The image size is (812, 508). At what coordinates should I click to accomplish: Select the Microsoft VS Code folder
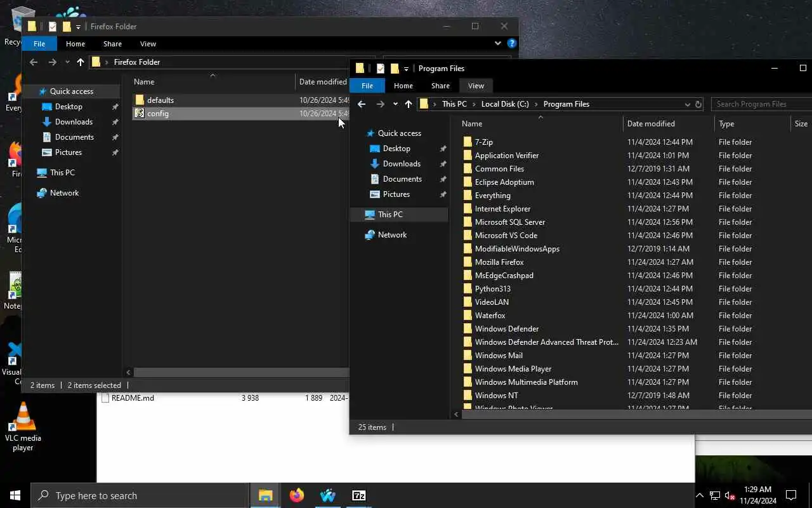pos(506,236)
